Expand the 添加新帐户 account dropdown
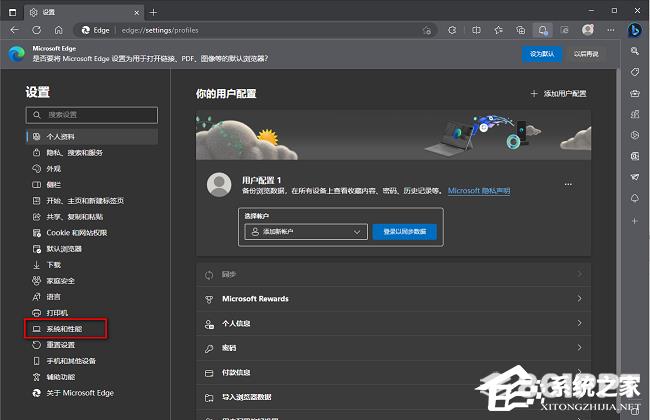The height and width of the screenshot is (420, 650). pyautogui.click(x=306, y=232)
